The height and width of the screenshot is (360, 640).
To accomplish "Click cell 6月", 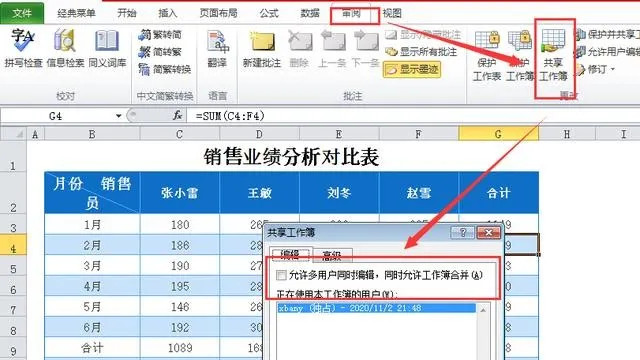I will 92,327.
